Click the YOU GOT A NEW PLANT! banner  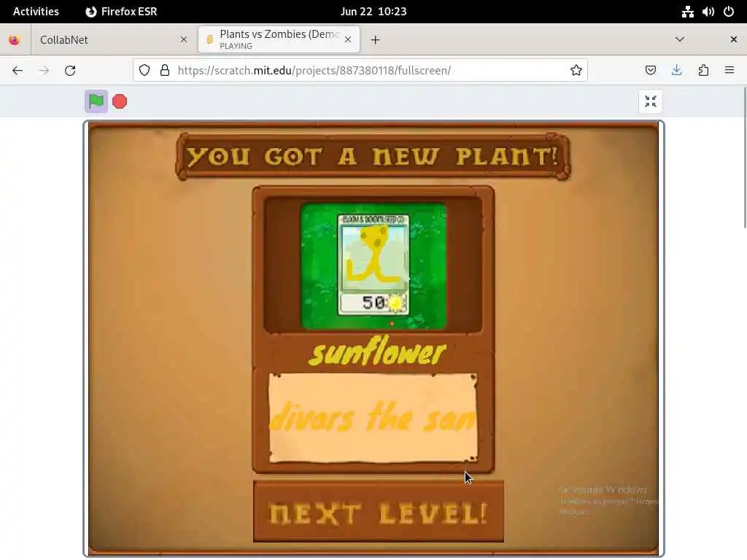[x=373, y=157]
